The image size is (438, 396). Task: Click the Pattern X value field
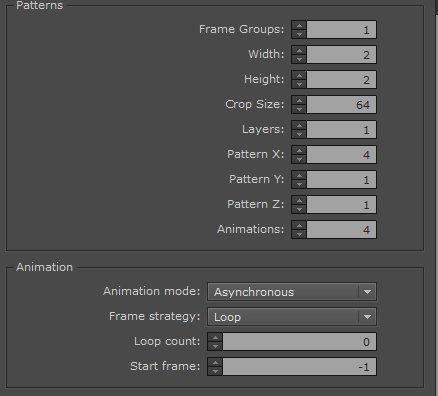341,155
